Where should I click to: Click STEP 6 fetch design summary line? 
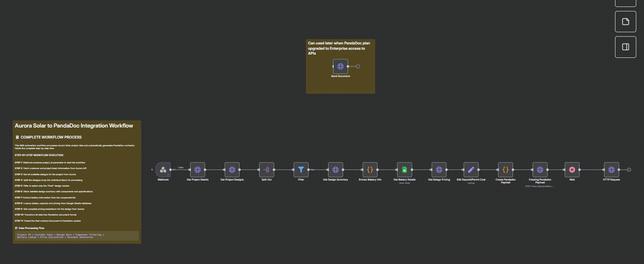point(54,191)
